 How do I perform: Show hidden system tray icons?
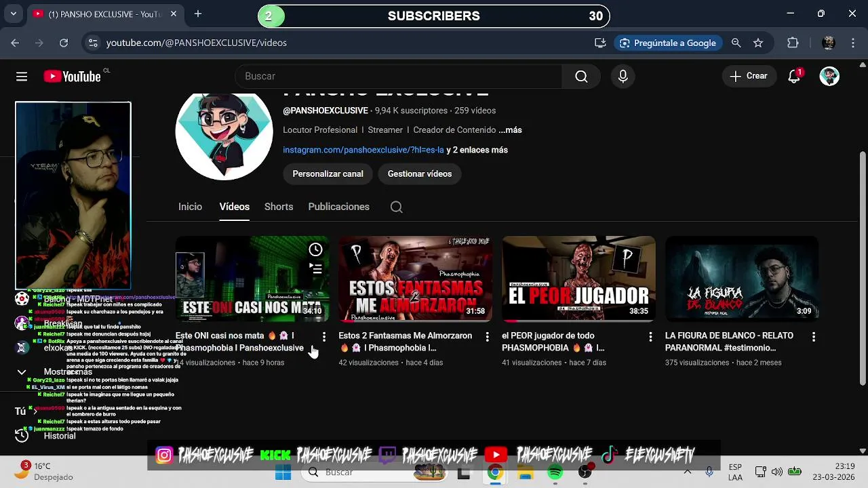click(x=688, y=472)
